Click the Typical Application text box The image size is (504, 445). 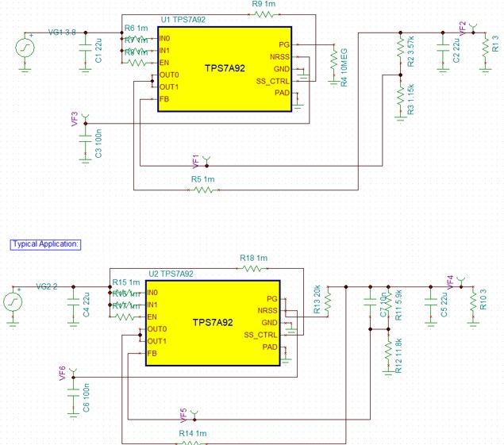click(x=45, y=244)
